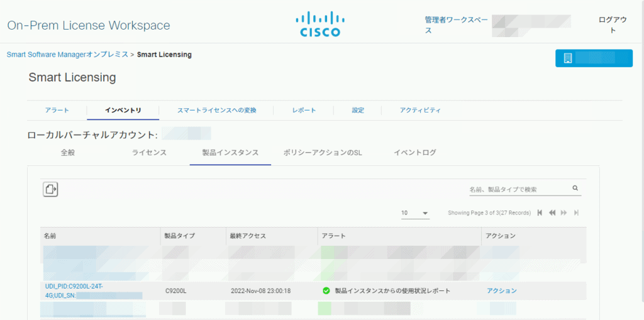The width and height of the screenshot is (644, 320).
Task: Click the export inventory icon
Action: (50, 189)
